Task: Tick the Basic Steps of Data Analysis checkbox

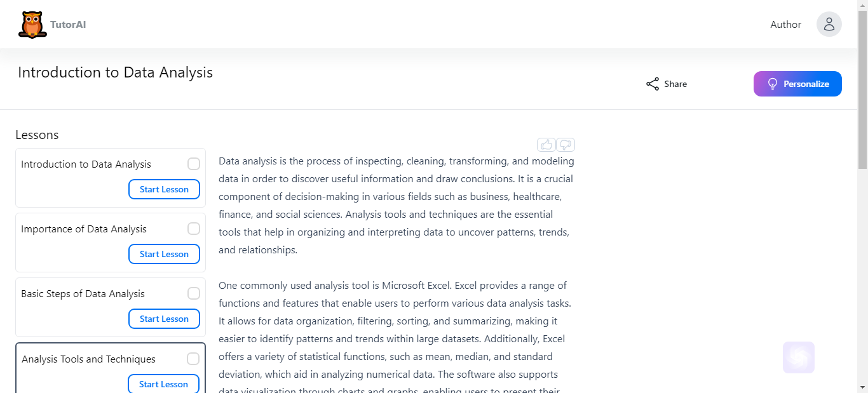Action: tap(194, 293)
